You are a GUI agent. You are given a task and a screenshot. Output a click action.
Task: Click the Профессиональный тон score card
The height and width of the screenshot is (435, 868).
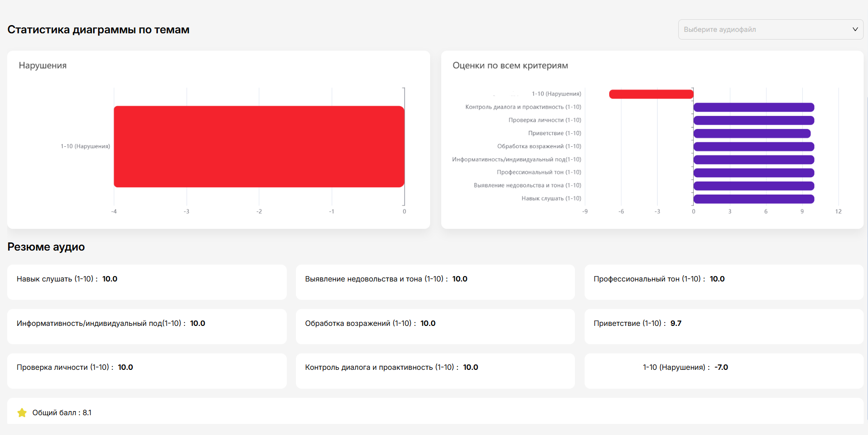coord(724,282)
